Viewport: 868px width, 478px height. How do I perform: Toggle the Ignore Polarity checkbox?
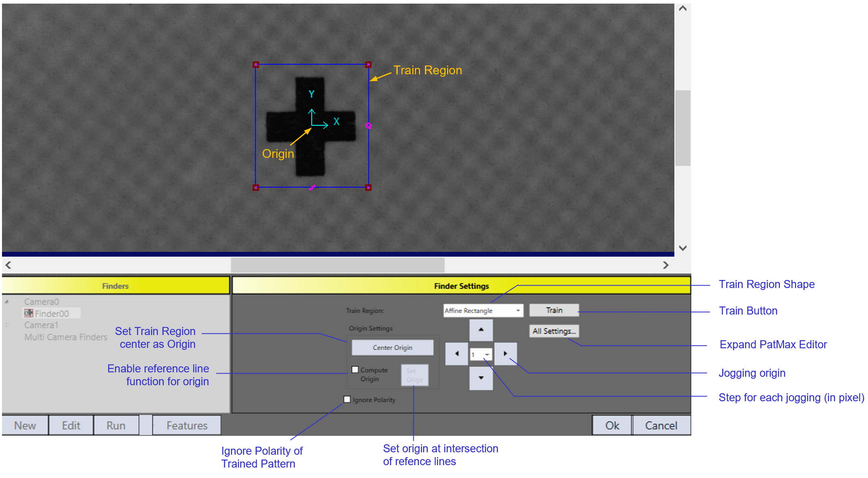[x=347, y=399]
